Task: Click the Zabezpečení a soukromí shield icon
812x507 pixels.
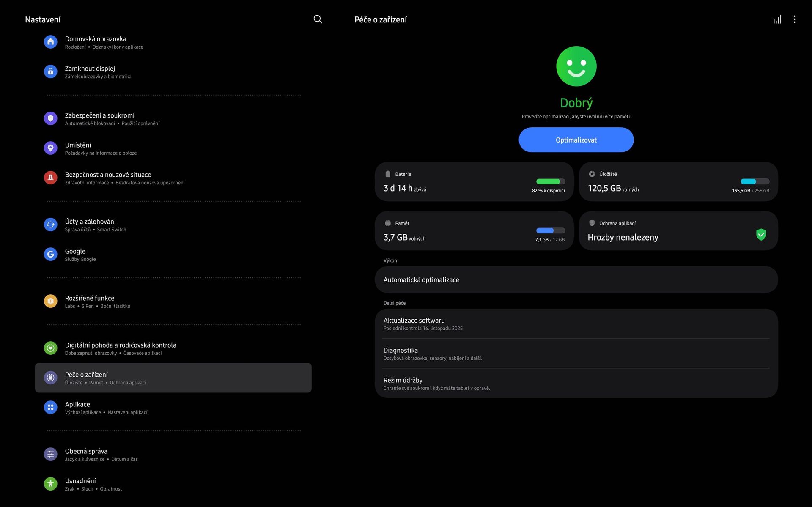Action: pos(50,118)
